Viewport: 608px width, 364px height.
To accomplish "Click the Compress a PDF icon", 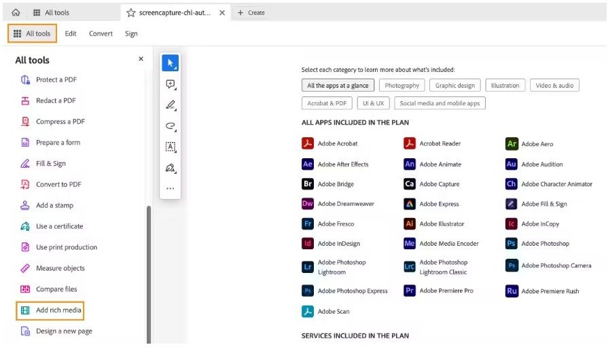I will (25, 122).
